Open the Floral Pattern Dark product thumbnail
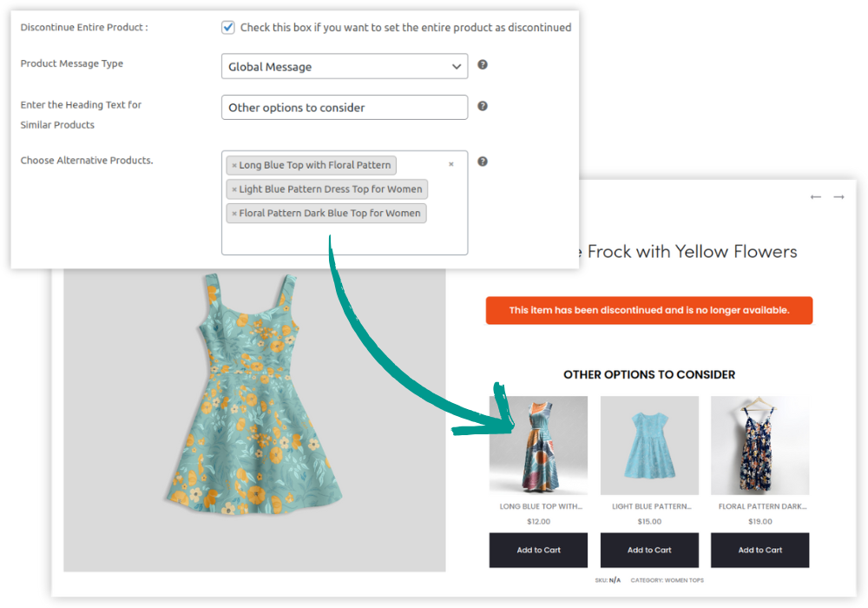Viewport: 868px width, 608px height. [x=759, y=445]
